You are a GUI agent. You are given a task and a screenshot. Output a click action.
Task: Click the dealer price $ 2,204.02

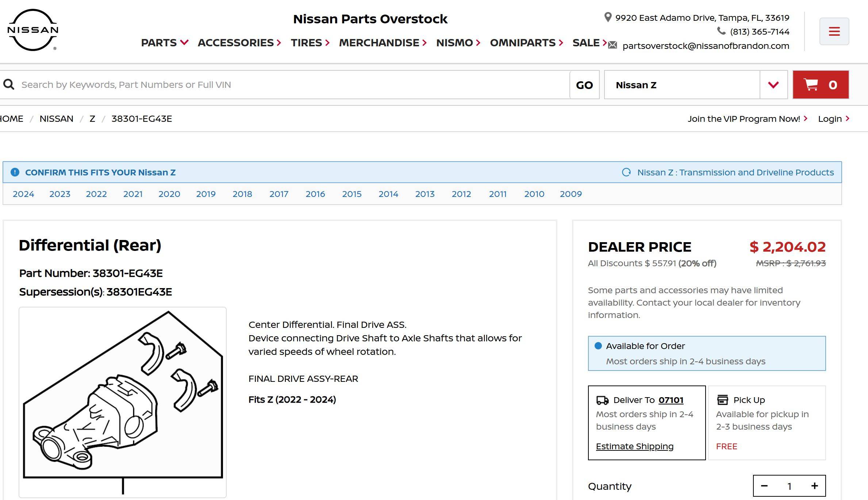787,247
